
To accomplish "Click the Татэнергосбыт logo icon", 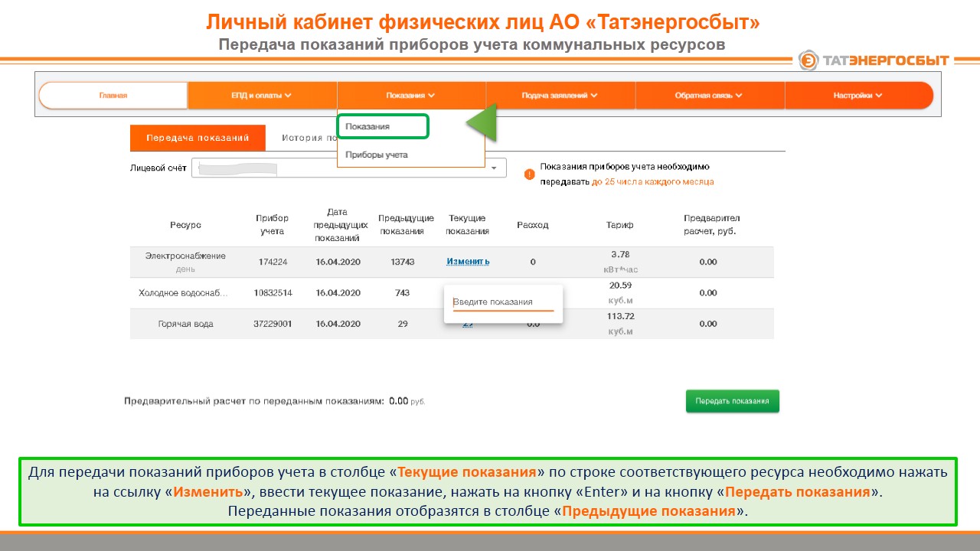I will pyautogui.click(x=808, y=60).
